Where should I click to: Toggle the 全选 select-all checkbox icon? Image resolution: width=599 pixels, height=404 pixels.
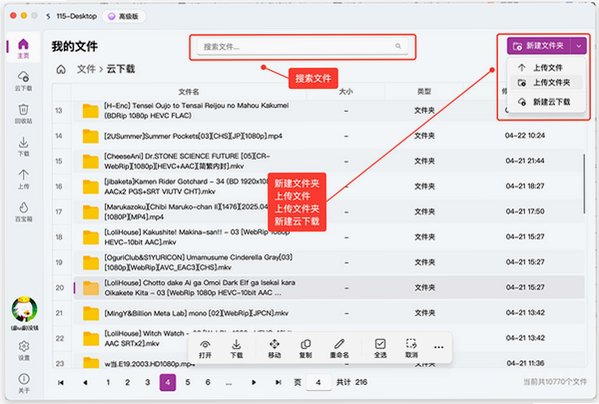(380, 344)
